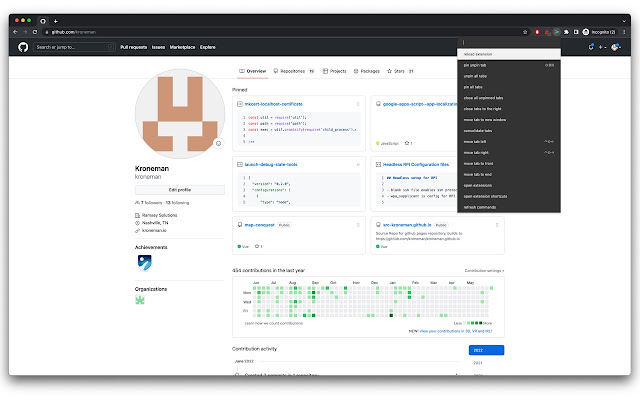Open the GitHub logo home link

[x=23, y=47]
